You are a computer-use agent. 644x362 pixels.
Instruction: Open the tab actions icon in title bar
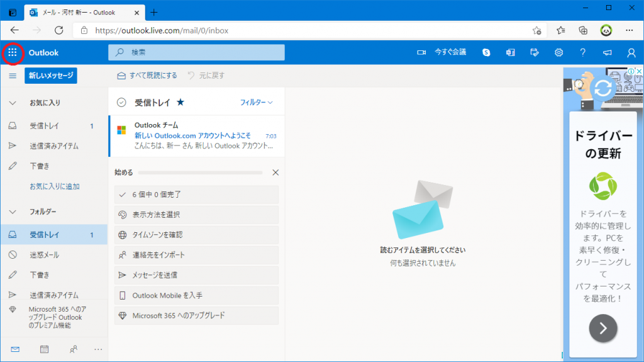point(13,13)
